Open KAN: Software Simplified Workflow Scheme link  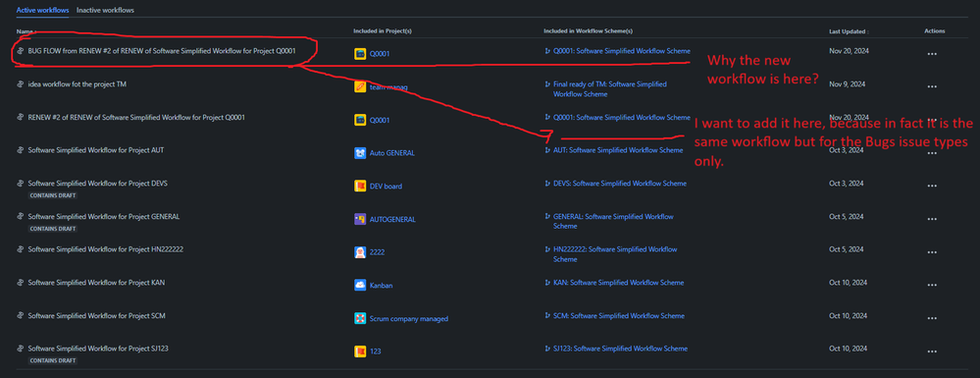[x=618, y=283]
